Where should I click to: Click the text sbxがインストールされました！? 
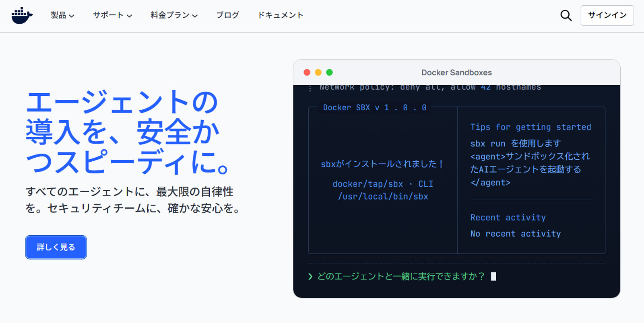tap(382, 164)
